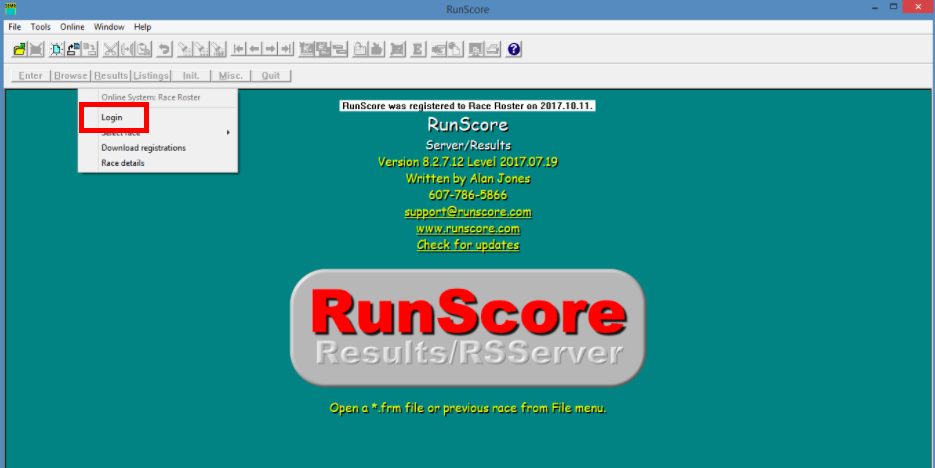Open the Tools menu
The width and height of the screenshot is (935, 468).
pos(40,27)
